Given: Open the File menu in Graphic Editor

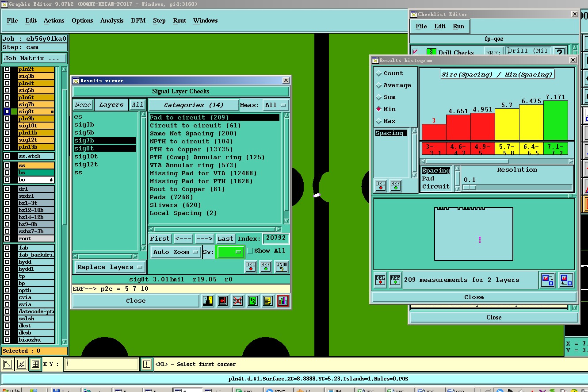Looking at the screenshot, I should [x=12, y=21].
